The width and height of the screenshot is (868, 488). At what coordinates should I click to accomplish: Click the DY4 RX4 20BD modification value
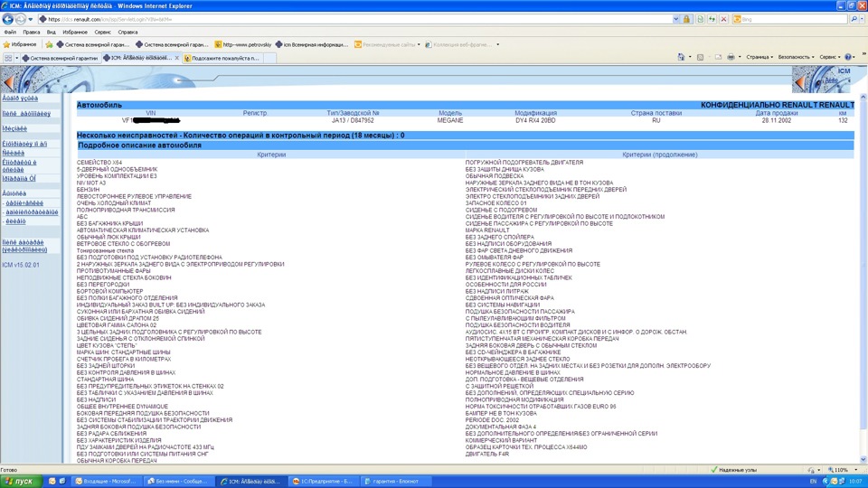tap(534, 120)
